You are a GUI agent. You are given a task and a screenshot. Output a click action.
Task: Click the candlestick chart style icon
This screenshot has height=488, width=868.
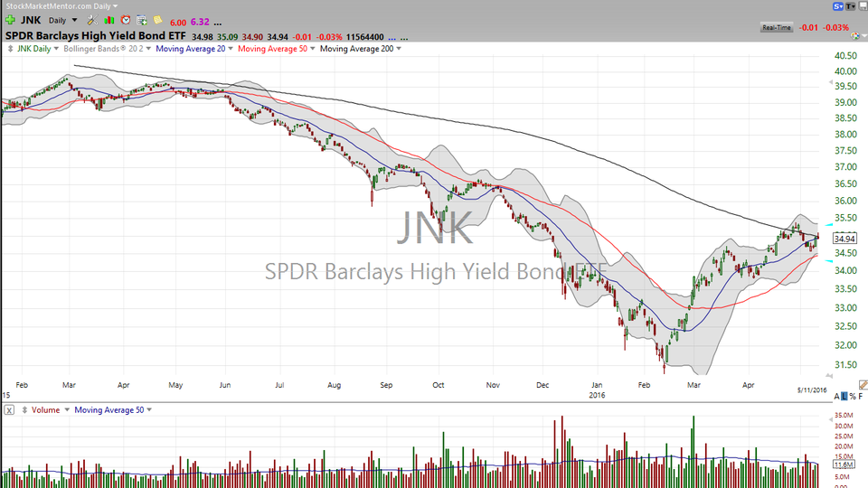(x=109, y=21)
